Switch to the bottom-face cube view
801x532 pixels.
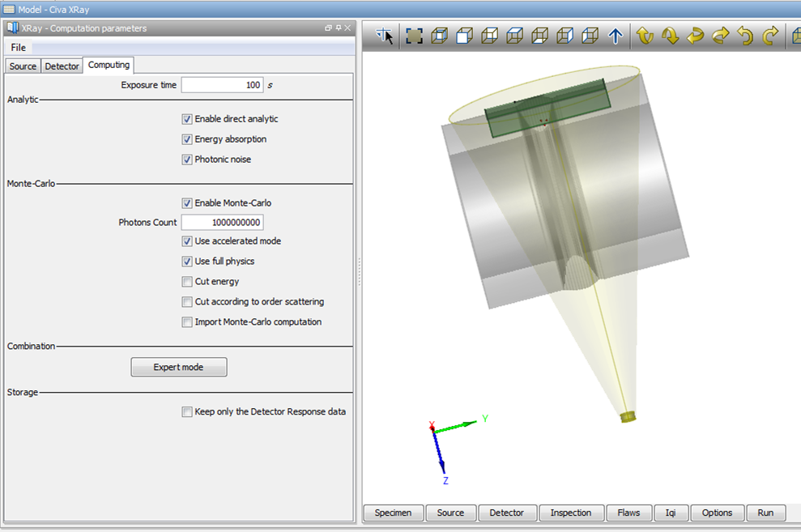[x=539, y=36]
